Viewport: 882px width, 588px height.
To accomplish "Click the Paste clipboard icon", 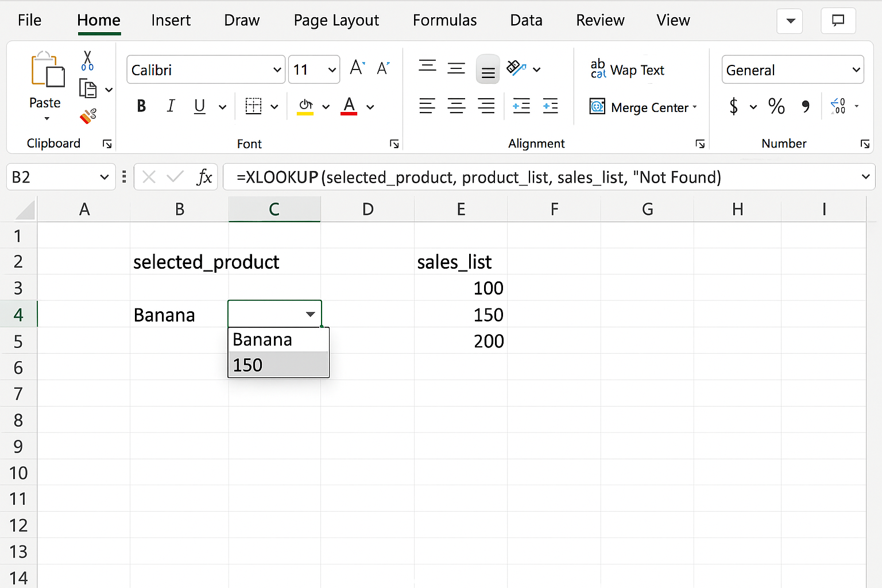I will click(x=48, y=70).
